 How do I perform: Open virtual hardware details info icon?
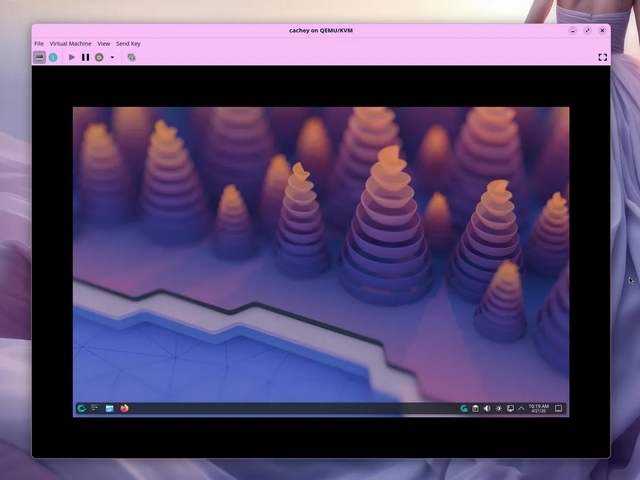[53, 57]
